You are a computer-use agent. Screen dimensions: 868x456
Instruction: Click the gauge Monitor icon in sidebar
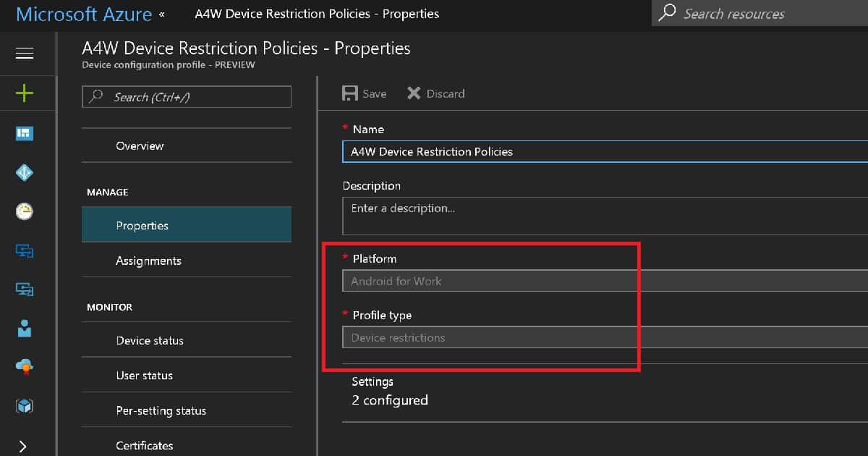tap(25, 211)
